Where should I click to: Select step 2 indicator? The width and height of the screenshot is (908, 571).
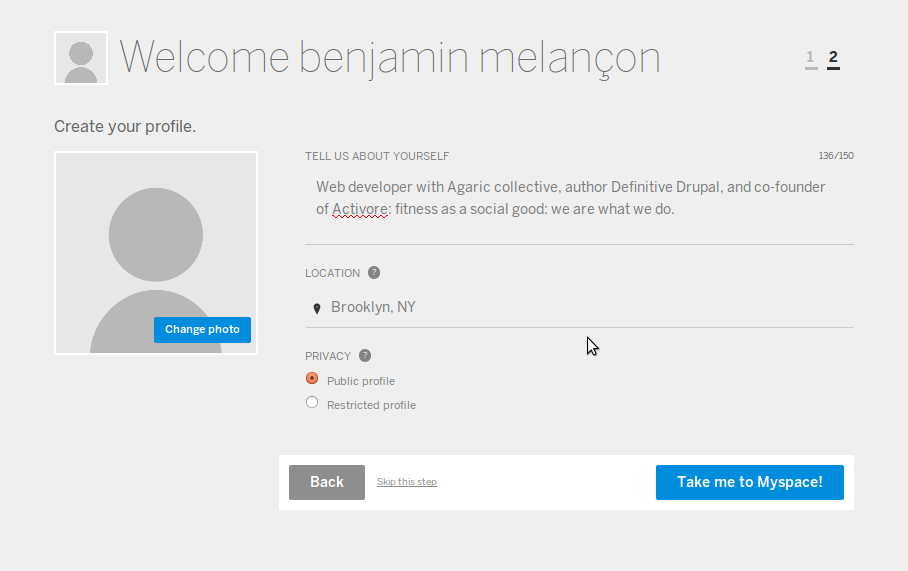click(833, 58)
